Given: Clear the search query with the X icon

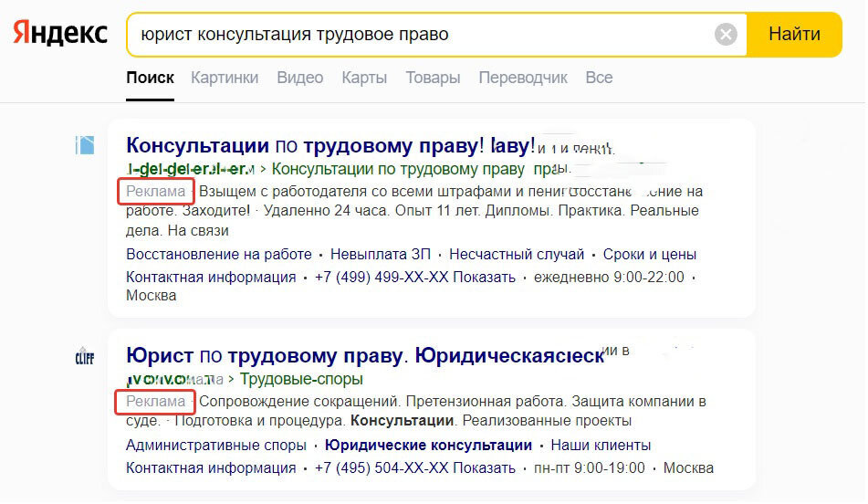Looking at the screenshot, I should pos(726,35).
